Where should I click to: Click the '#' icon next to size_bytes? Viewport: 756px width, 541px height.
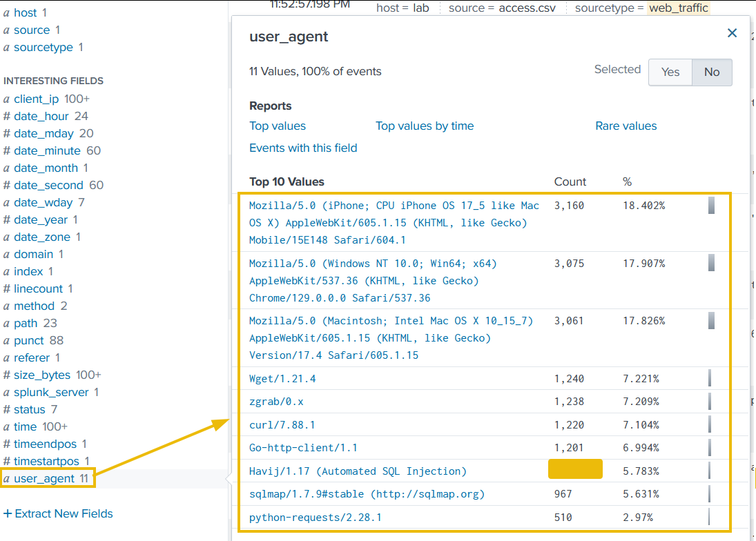pyautogui.click(x=8, y=375)
